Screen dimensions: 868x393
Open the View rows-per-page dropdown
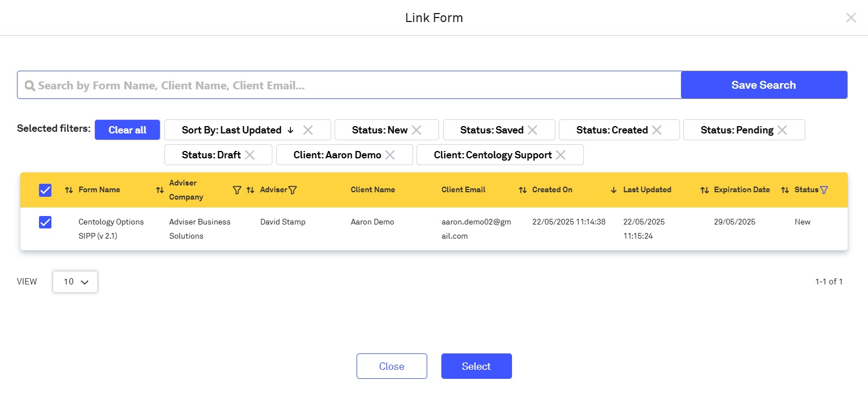(x=75, y=282)
